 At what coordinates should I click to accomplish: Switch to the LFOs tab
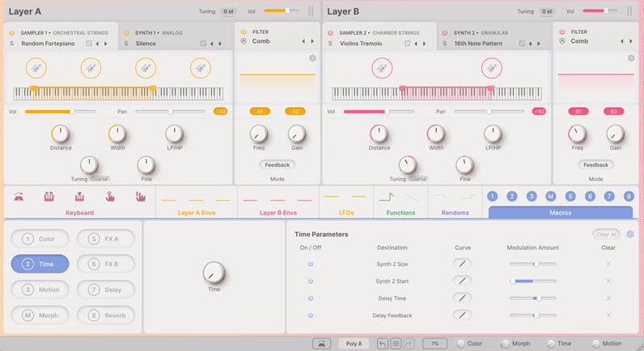345,213
